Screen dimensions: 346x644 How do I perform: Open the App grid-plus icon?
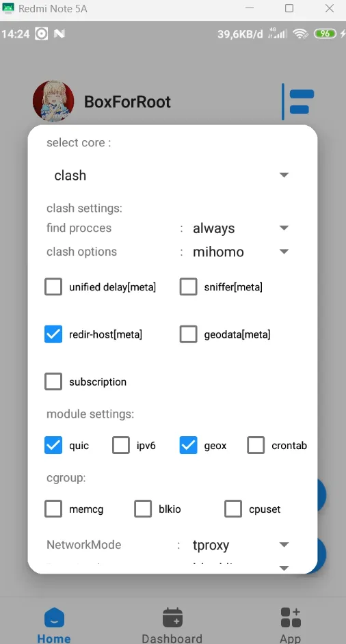point(291,617)
